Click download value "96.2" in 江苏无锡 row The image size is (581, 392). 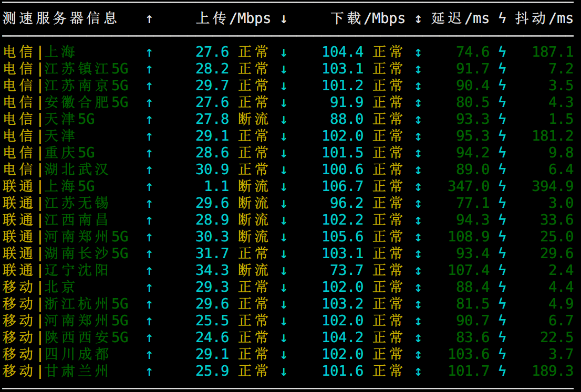(x=347, y=203)
